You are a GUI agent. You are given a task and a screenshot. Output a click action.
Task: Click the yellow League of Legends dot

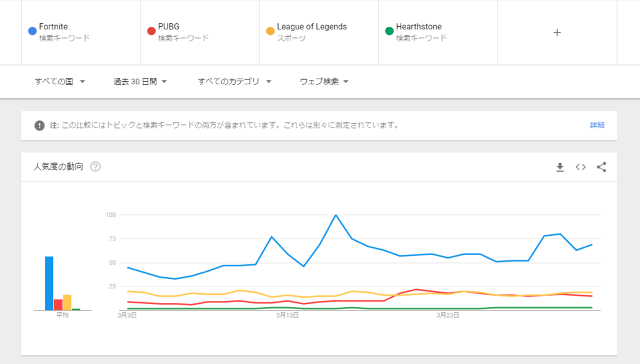tap(270, 31)
